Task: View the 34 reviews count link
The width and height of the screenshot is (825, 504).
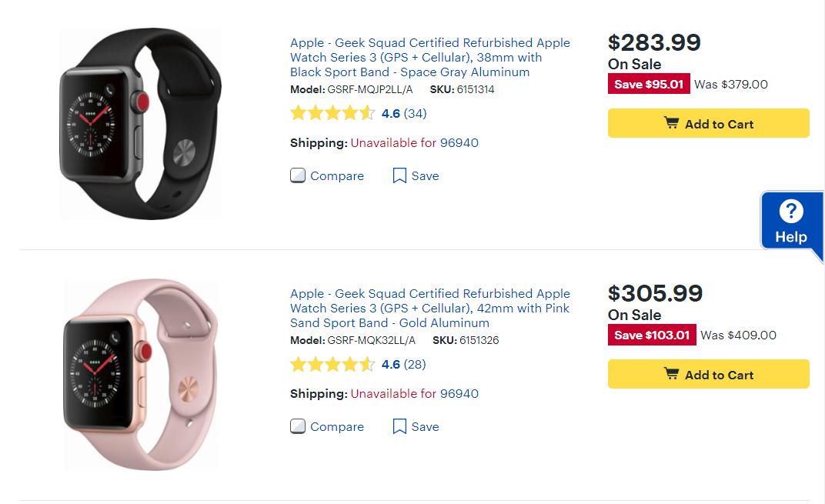Action: pos(415,114)
